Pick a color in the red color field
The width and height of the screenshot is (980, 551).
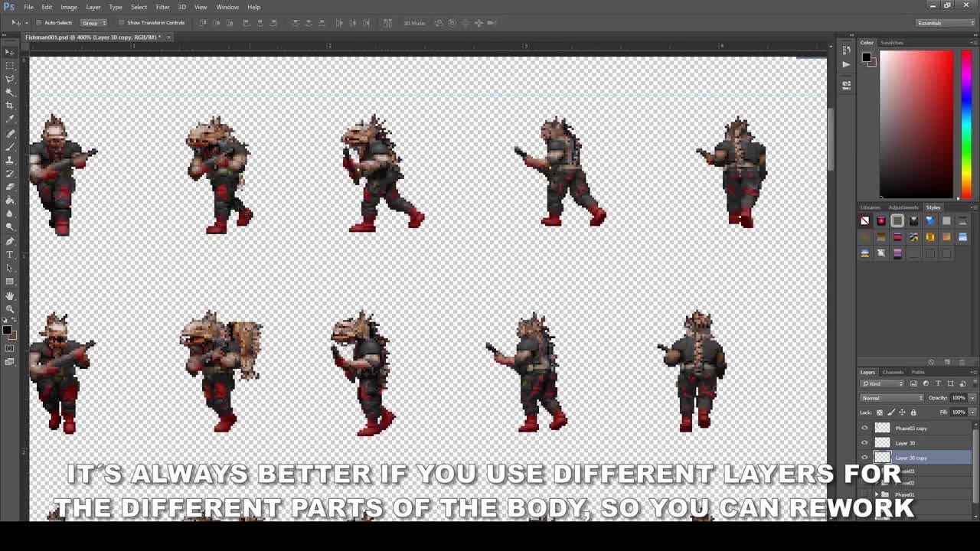tap(916, 124)
